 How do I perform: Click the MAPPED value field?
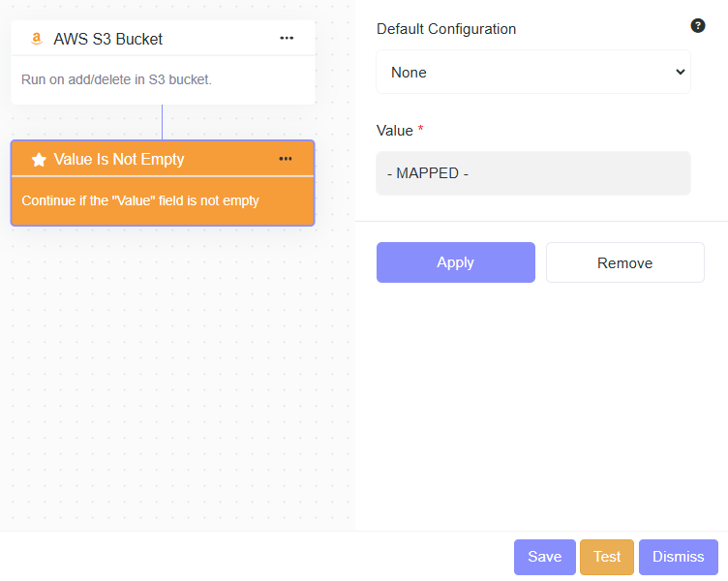click(532, 173)
